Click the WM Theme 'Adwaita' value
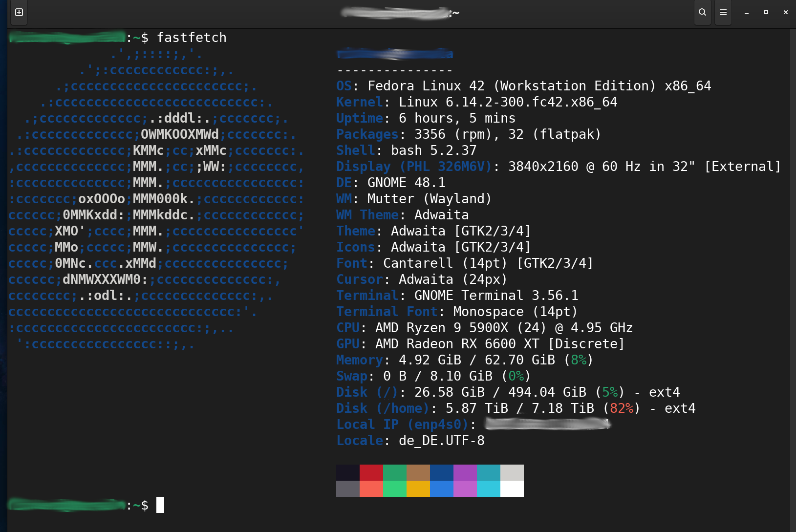Viewport: 796px width, 532px height. [x=442, y=215]
